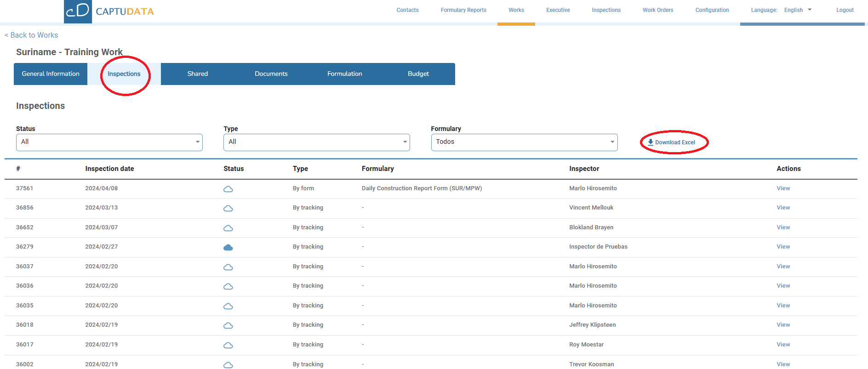Click the cloud status icon for inspection 36856
Image resolution: width=868 pixels, height=369 pixels.
click(x=228, y=208)
